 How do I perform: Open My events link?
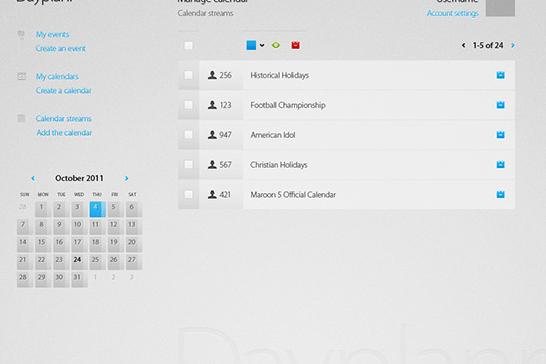point(52,34)
